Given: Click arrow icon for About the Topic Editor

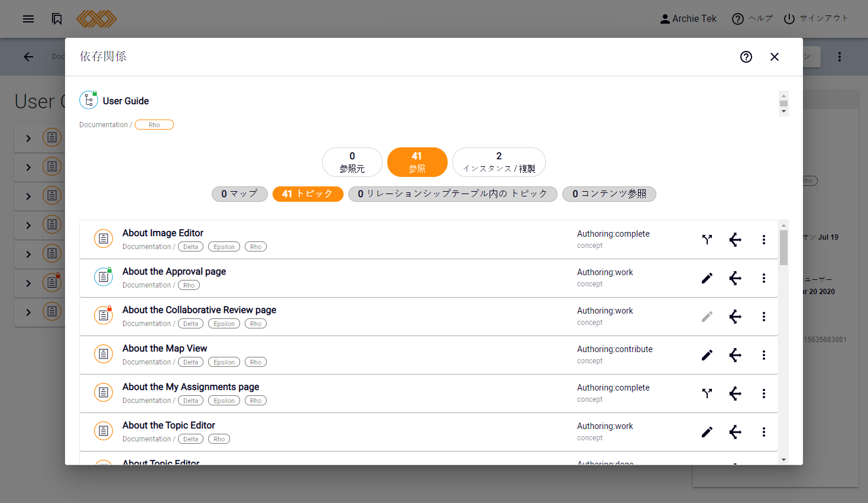Looking at the screenshot, I should (x=736, y=432).
